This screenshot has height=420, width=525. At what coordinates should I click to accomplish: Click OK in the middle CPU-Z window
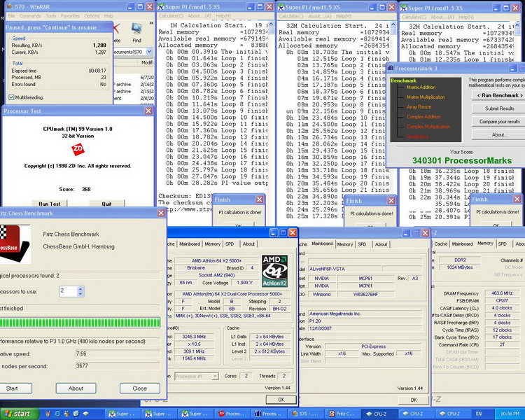(414, 400)
